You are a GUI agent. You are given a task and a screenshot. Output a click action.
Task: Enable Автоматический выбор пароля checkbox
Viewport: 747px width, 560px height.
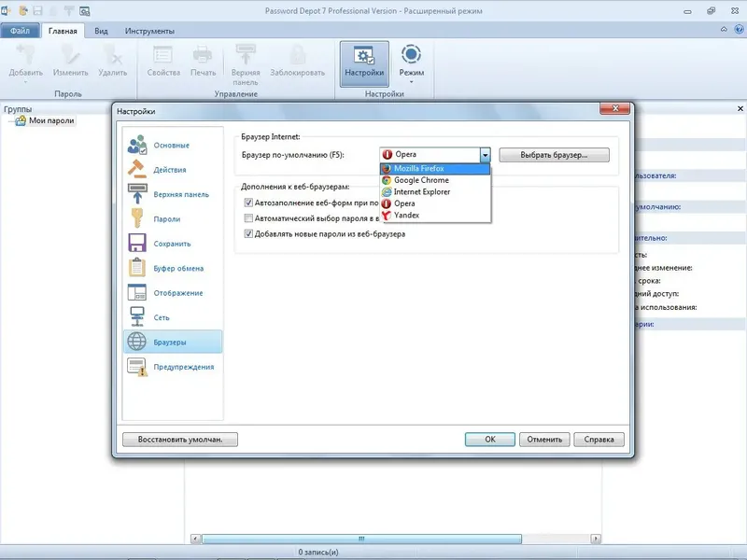pos(248,218)
